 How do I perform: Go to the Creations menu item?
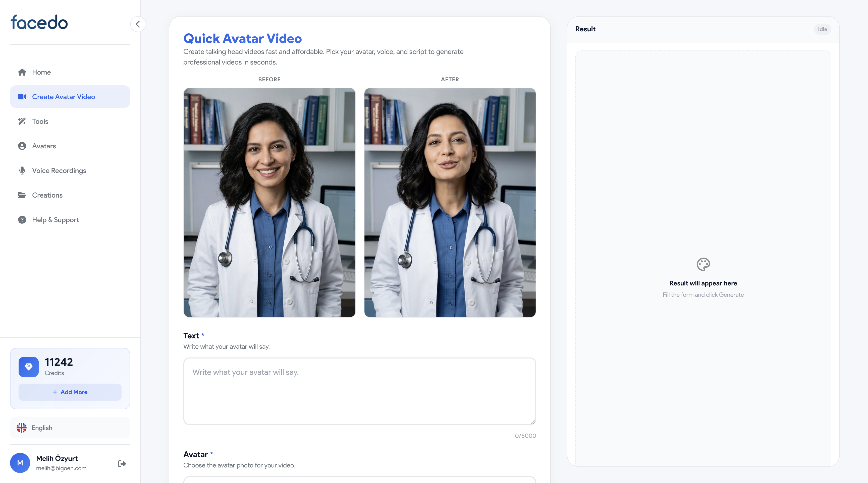coord(47,195)
